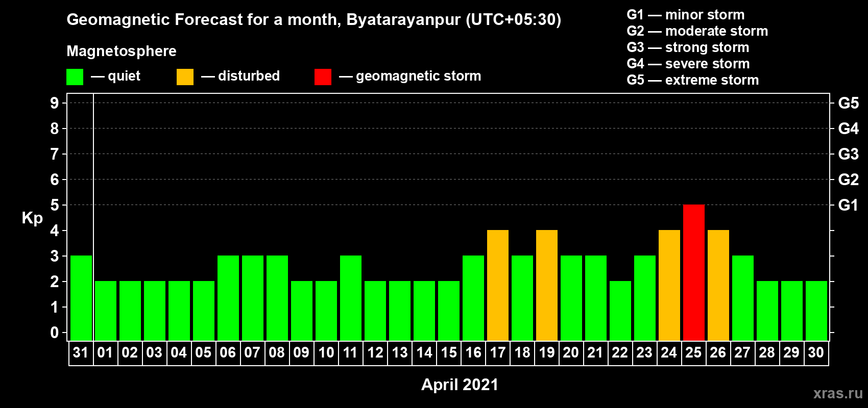Image resolution: width=868 pixels, height=408 pixels.
Task: Click the Kp axis label
Action: [32, 218]
